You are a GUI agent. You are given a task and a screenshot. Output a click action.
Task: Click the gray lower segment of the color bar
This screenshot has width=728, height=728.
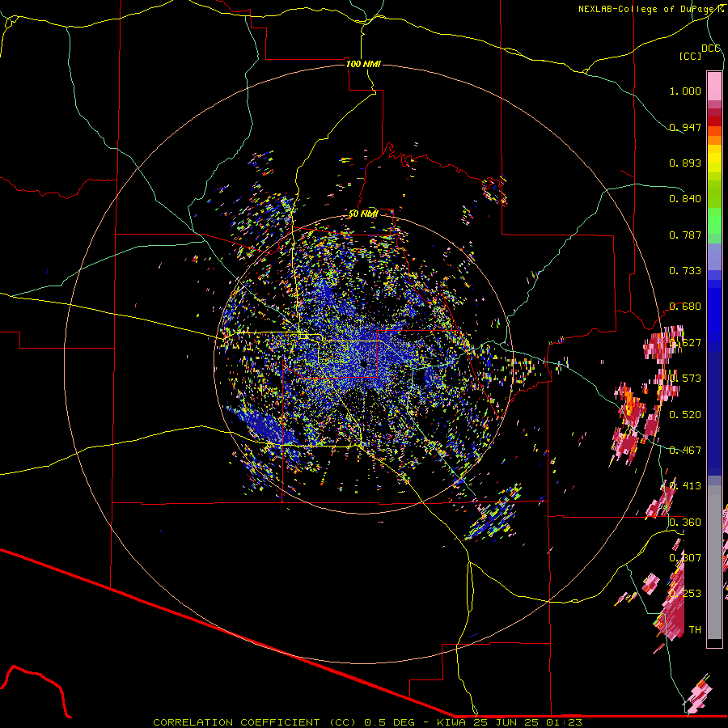714,562
